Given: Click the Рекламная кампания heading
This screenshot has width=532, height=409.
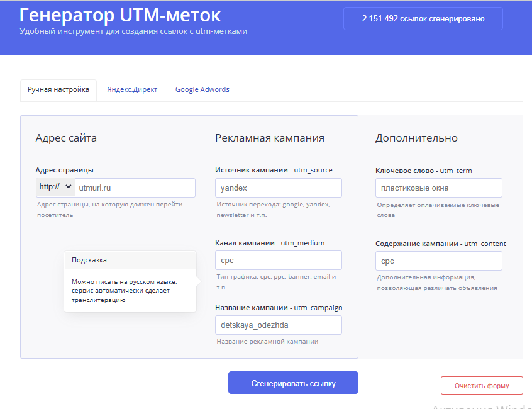Looking at the screenshot, I should (x=270, y=138).
